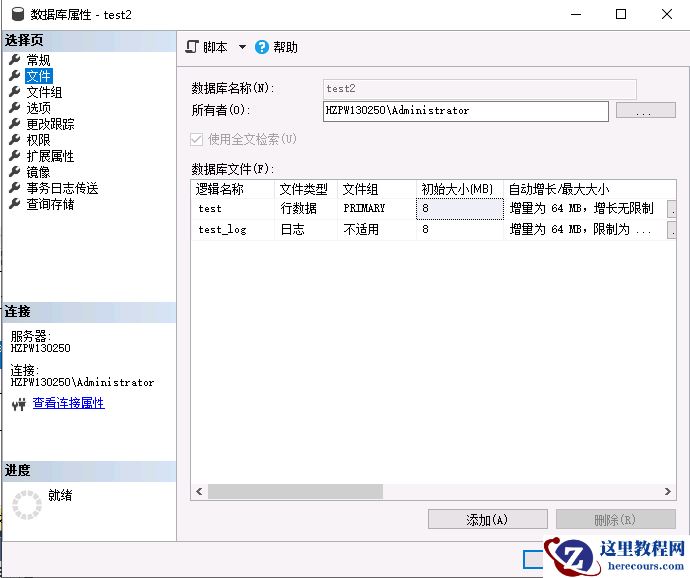Click the owner browse ellipsis button
Image resolution: width=690 pixels, height=578 pixels.
coord(646,110)
